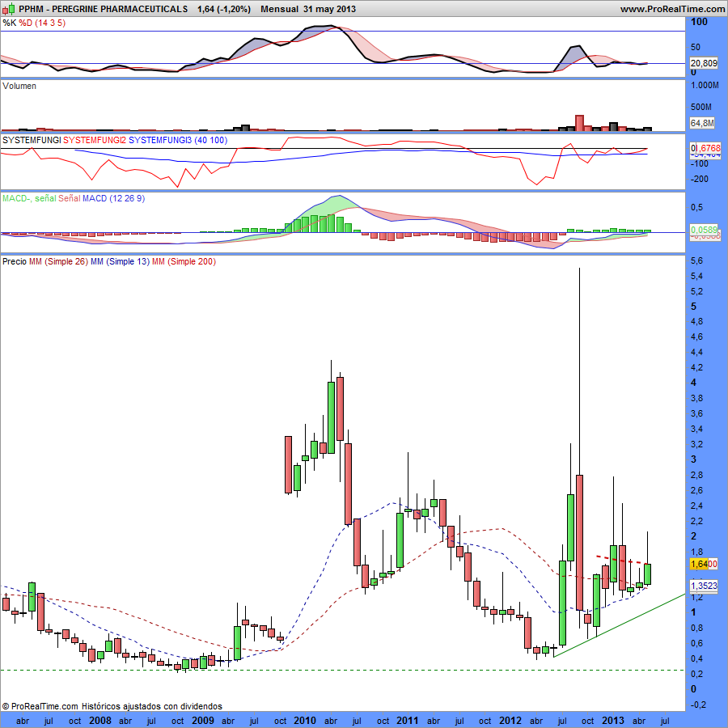Click the 0,5 level on the MACD axis
728x728 pixels.
click(x=697, y=208)
